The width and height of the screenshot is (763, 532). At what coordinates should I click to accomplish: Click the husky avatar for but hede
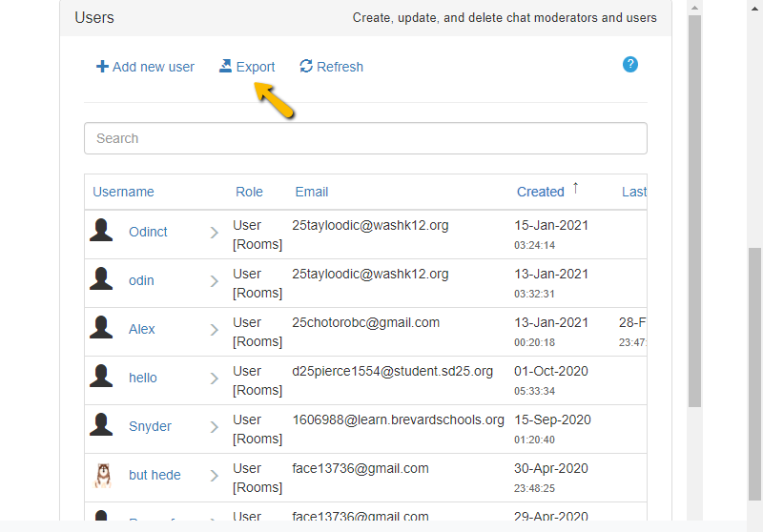click(102, 475)
